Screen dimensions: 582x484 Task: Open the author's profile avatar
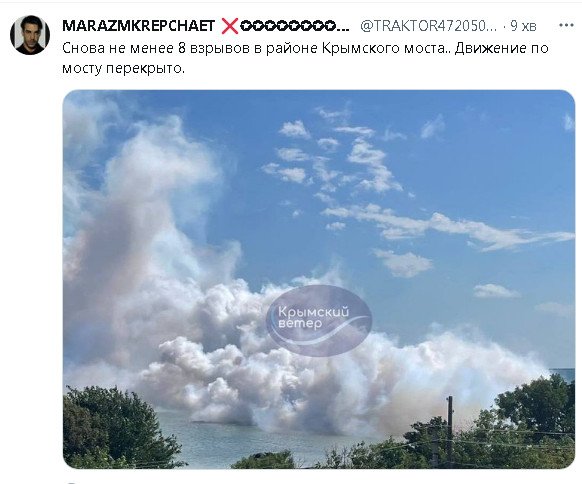coord(30,35)
